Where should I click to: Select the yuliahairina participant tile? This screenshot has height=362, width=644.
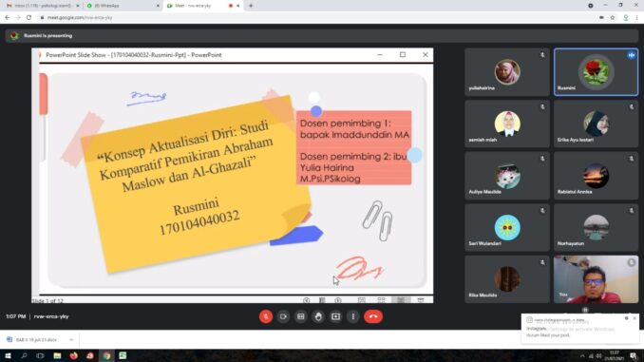507,72
